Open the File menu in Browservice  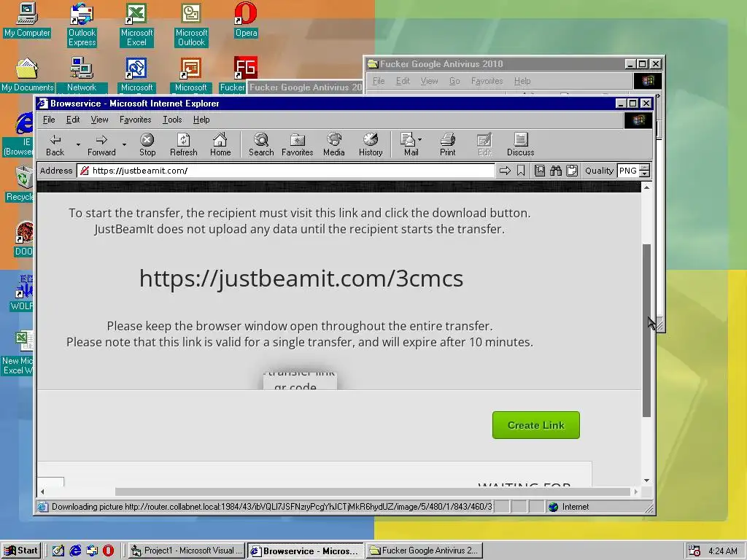(x=49, y=120)
